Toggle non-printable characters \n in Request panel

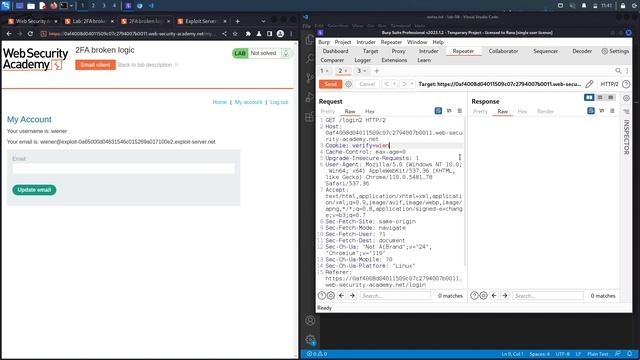coord(449,111)
